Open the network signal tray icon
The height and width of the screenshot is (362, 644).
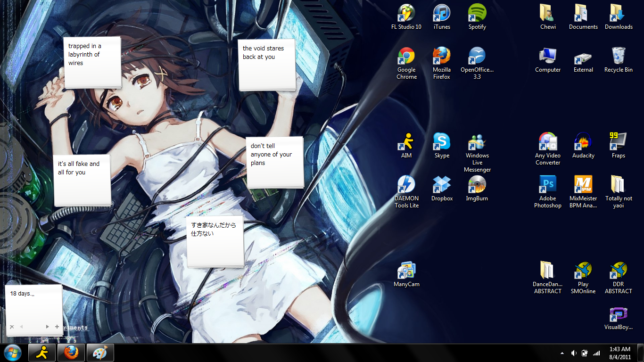click(596, 353)
